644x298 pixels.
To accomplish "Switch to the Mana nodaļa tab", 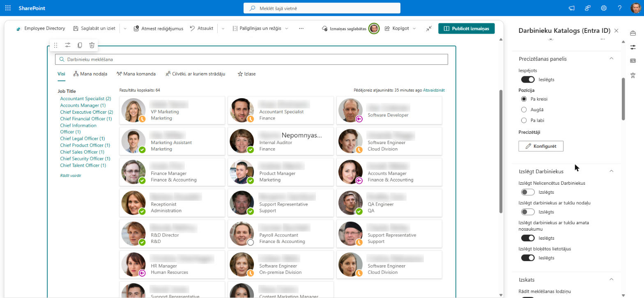I will pos(90,74).
